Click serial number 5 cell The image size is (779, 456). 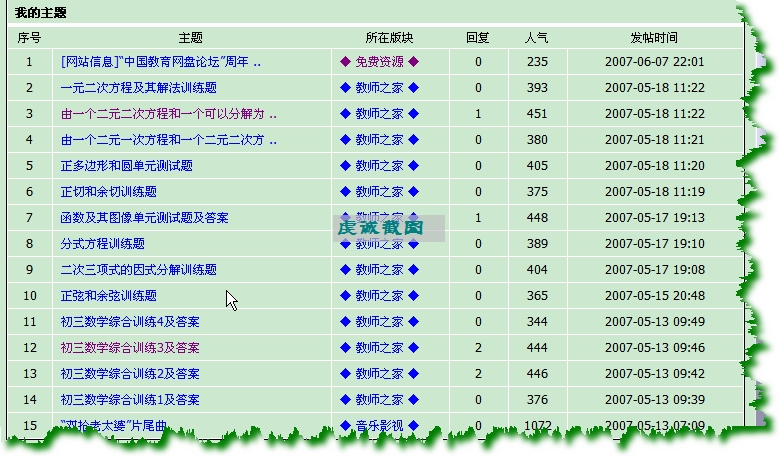[29, 166]
